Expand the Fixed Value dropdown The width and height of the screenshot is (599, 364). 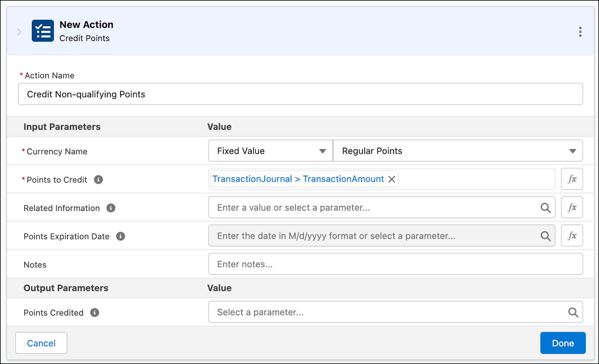323,151
